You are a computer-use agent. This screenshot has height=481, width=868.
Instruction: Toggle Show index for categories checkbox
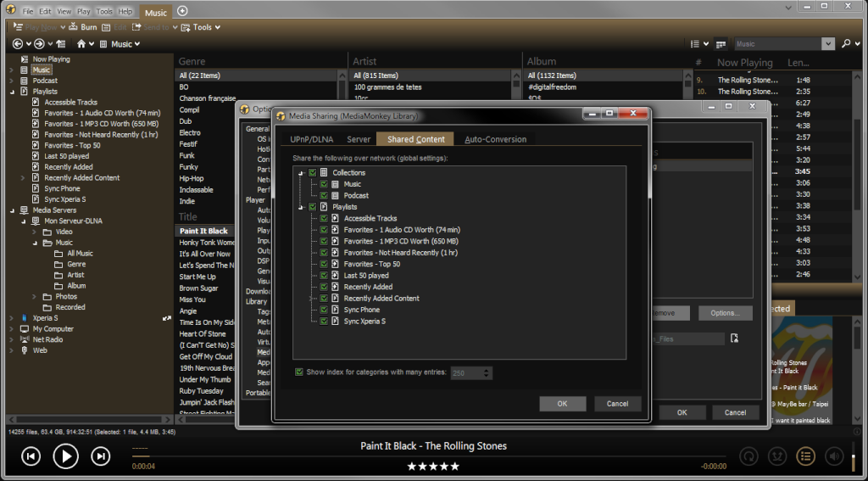(299, 372)
